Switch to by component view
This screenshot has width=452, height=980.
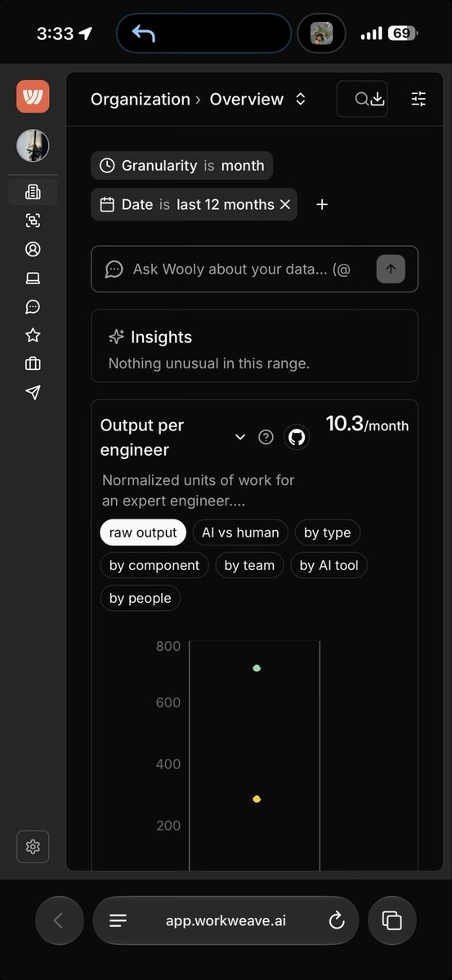pyautogui.click(x=154, y=565)
